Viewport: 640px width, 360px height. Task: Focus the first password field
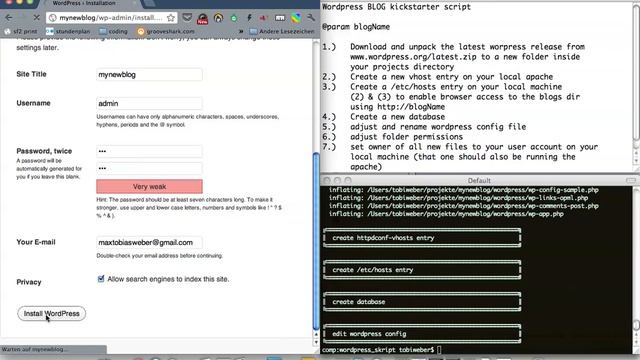pyautogui.click(x=149, y=151)
